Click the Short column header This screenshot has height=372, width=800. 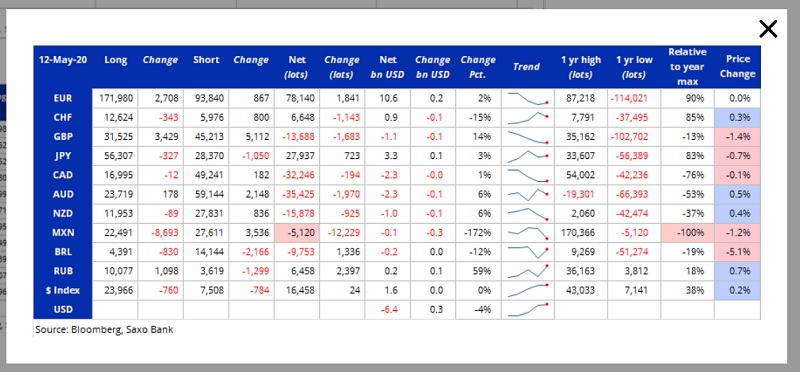click(206, 60)
